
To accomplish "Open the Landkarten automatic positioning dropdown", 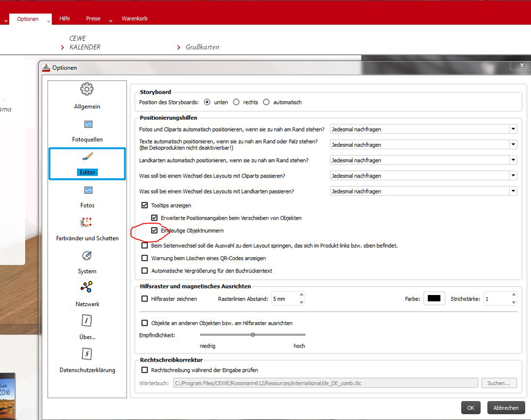I will click(513, 160).
